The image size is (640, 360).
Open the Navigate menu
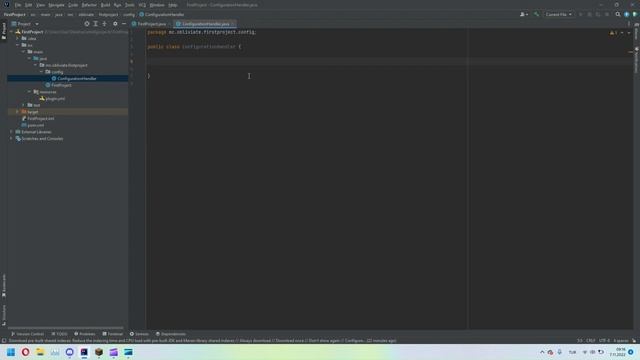pyautogui.click(x=56, y=5)
